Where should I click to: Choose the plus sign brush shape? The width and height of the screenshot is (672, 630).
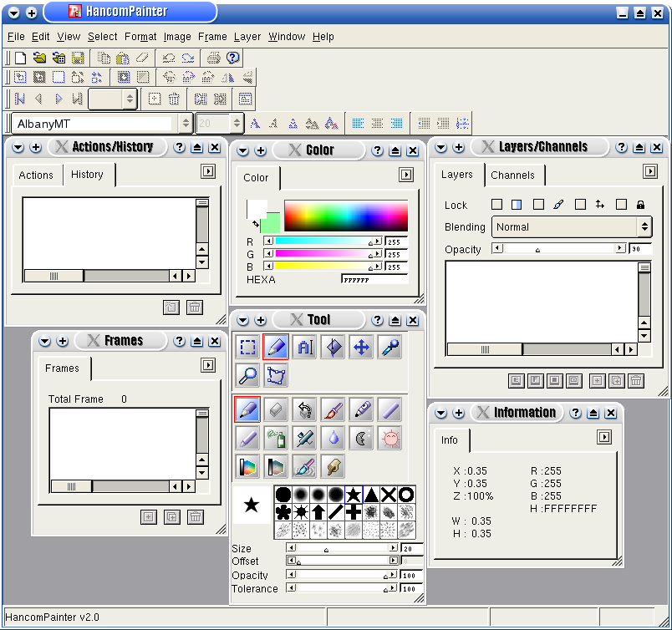pyautogui.click(x=354, y=512)
